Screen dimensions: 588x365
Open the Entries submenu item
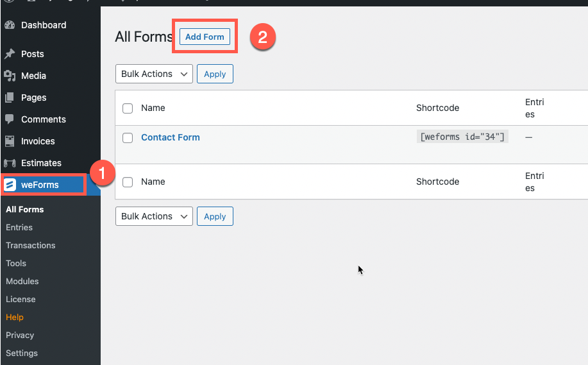[x=19, y=228]
